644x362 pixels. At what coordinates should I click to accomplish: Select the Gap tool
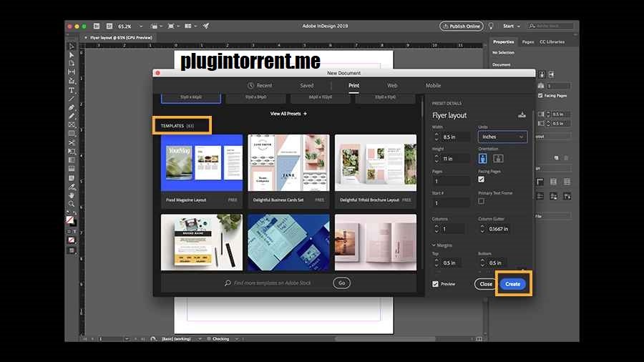72,72
